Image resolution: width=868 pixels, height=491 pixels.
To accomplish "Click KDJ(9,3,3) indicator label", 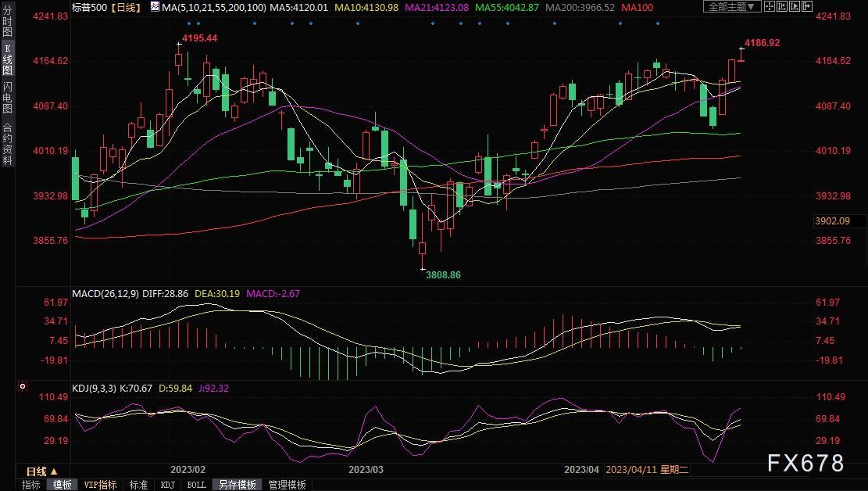I will pos(94,388).
